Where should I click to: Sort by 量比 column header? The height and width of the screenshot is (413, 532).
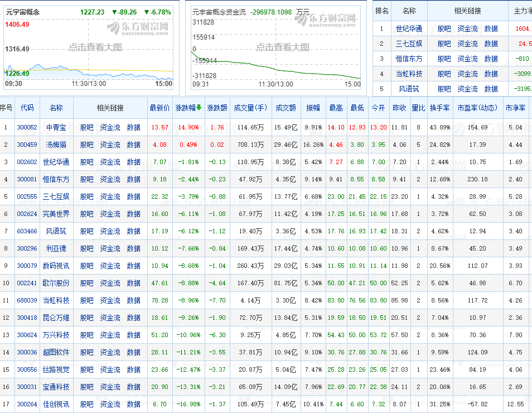point(418,108)
